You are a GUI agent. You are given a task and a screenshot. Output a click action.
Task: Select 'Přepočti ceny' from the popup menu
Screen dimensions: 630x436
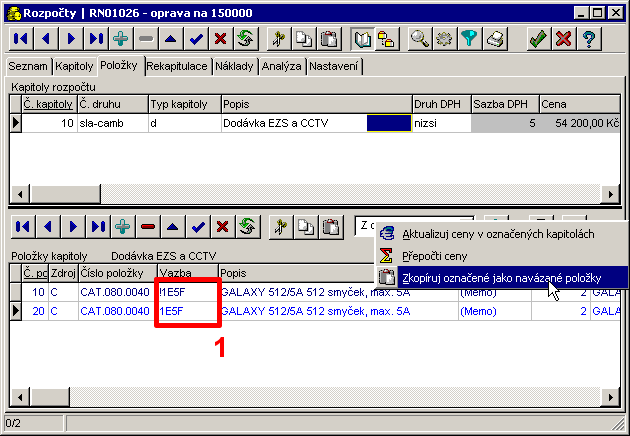(441, 255)
